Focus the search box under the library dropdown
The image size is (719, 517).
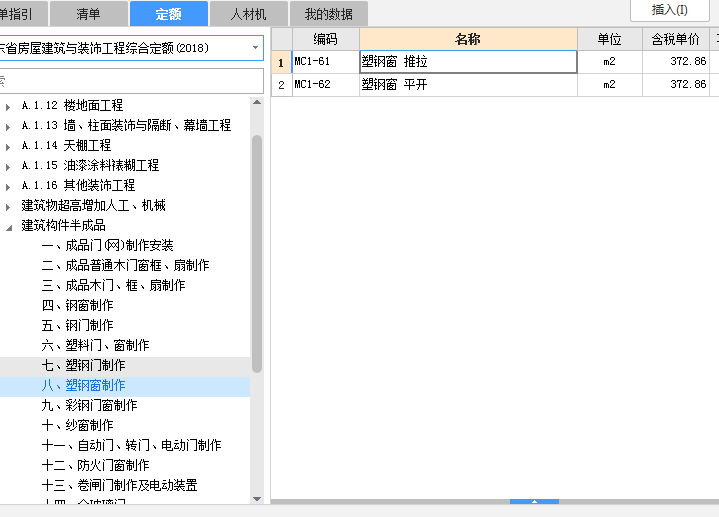pos(132,81)
